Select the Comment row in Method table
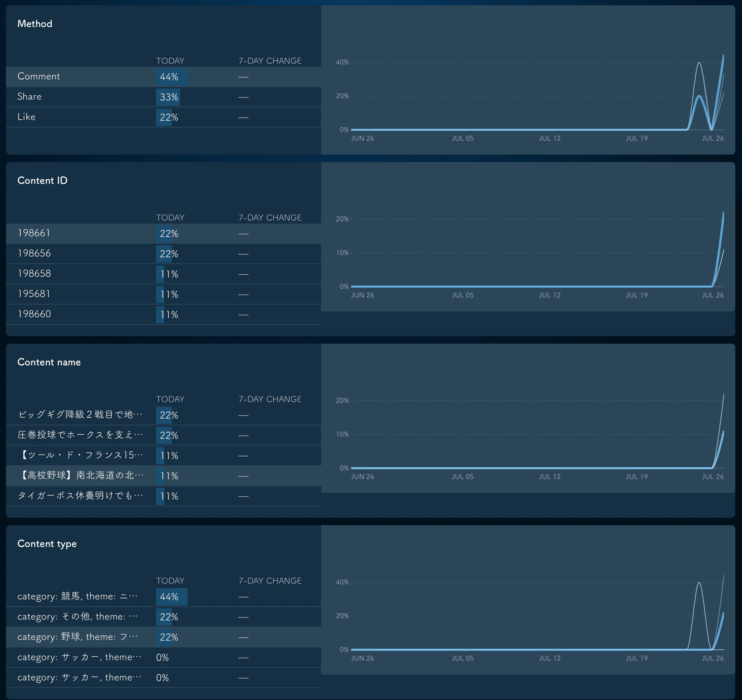Image resolution: width=742 pixels, height=700 pixels. point(164,77)
